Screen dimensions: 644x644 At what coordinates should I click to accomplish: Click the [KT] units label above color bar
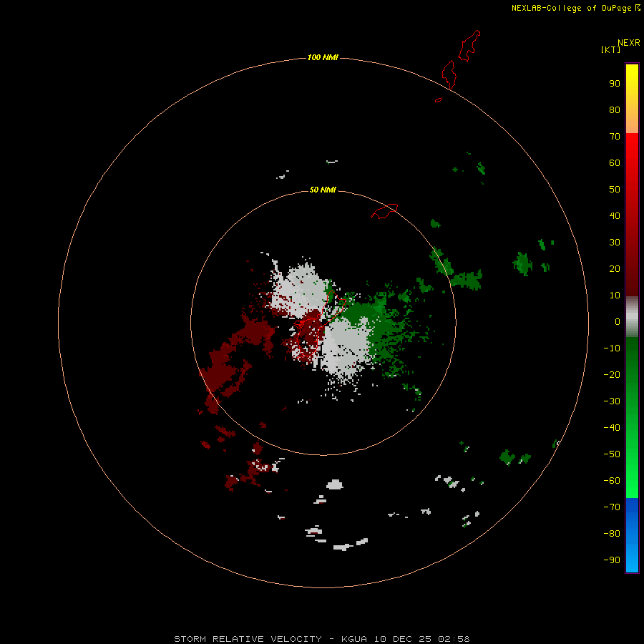pos(610,49)
